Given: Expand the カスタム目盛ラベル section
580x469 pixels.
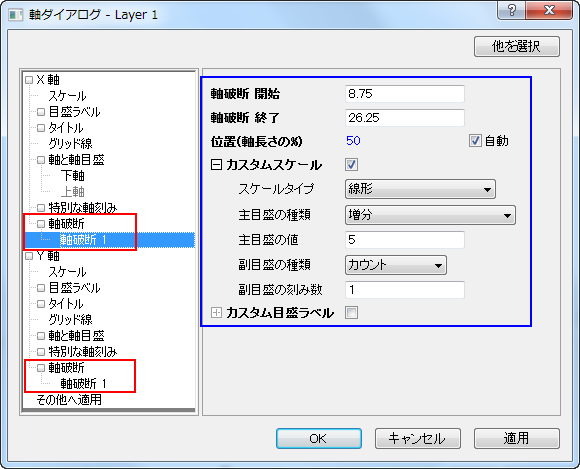Looking at the screenshot, I should coord(216,313).
